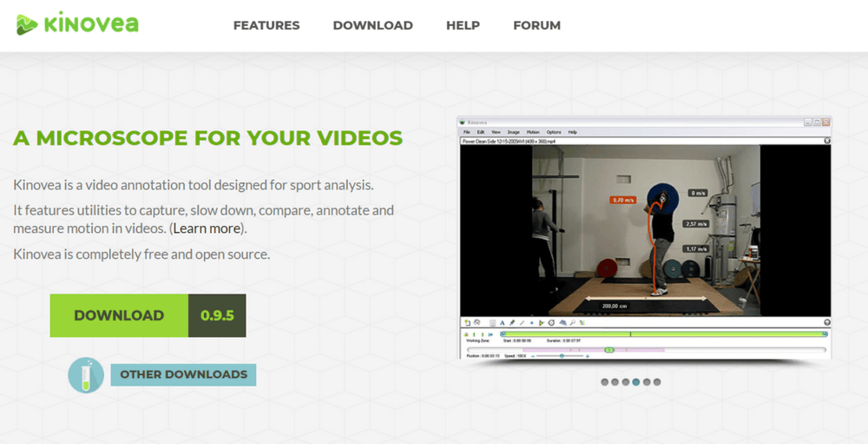Click the minus icon next to speed slider
The image size is (868, 444).
click(x=533, y=355)
